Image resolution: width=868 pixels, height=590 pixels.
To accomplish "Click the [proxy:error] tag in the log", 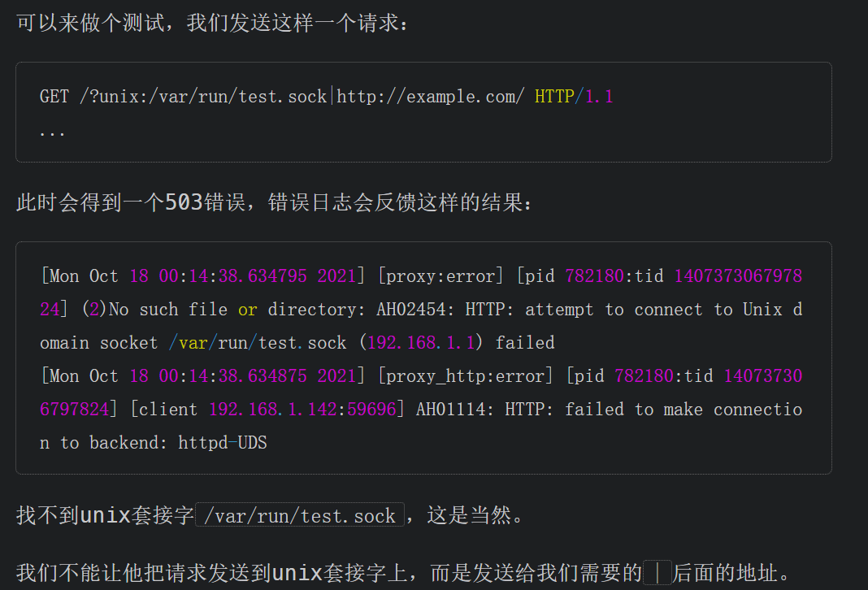I will click(441, 276).
